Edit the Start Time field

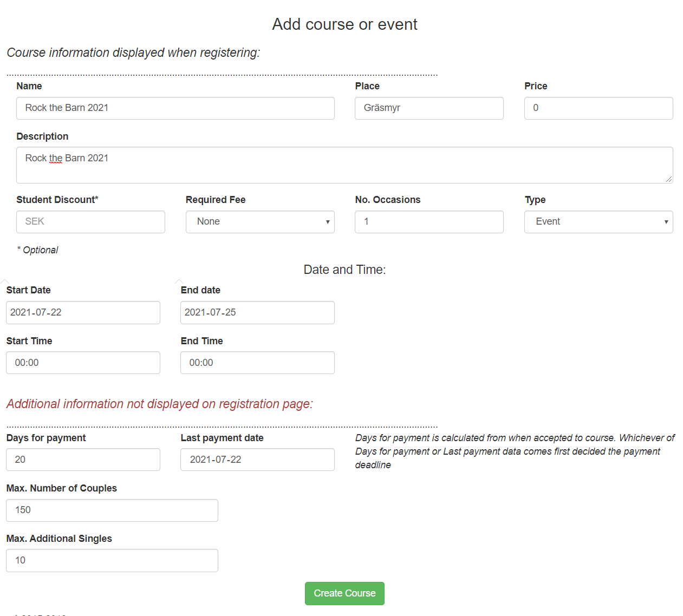point(83,363)
